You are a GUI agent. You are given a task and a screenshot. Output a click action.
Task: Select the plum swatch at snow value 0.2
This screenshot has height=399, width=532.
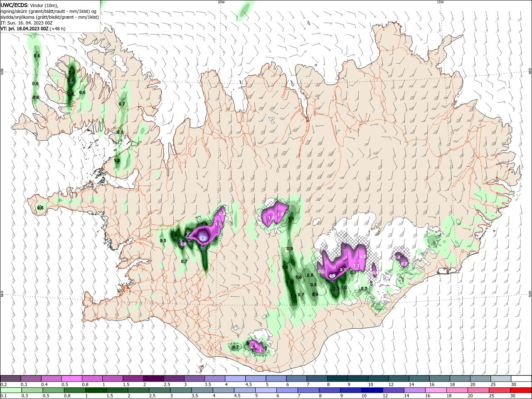pyautogui.click(x=10, y=379)
